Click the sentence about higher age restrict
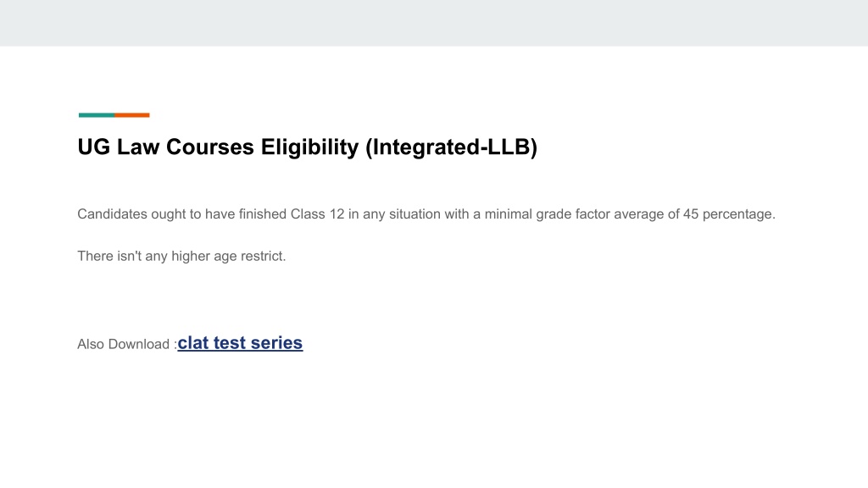The height and width of the screenshot is (488, 868). coord(181,256)
